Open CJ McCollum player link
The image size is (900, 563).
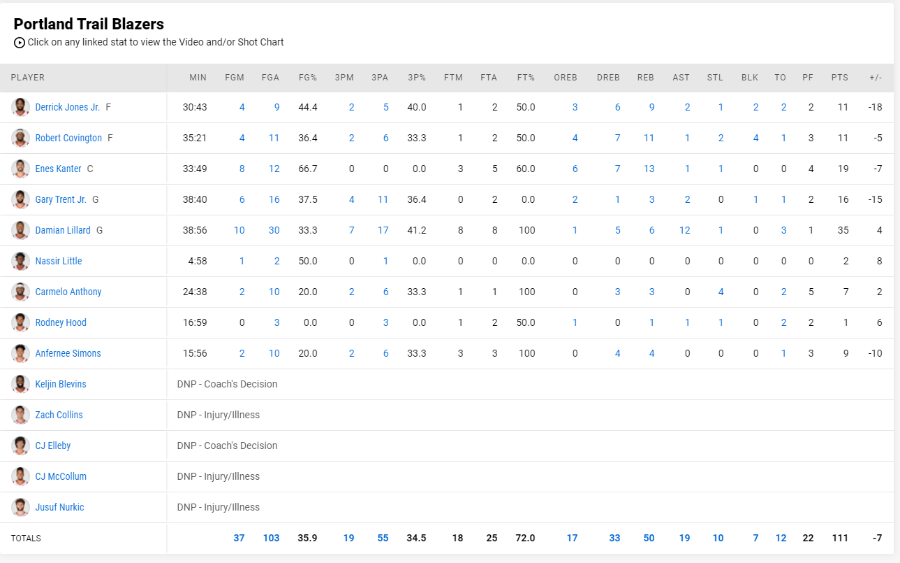(x=61, y=476)
